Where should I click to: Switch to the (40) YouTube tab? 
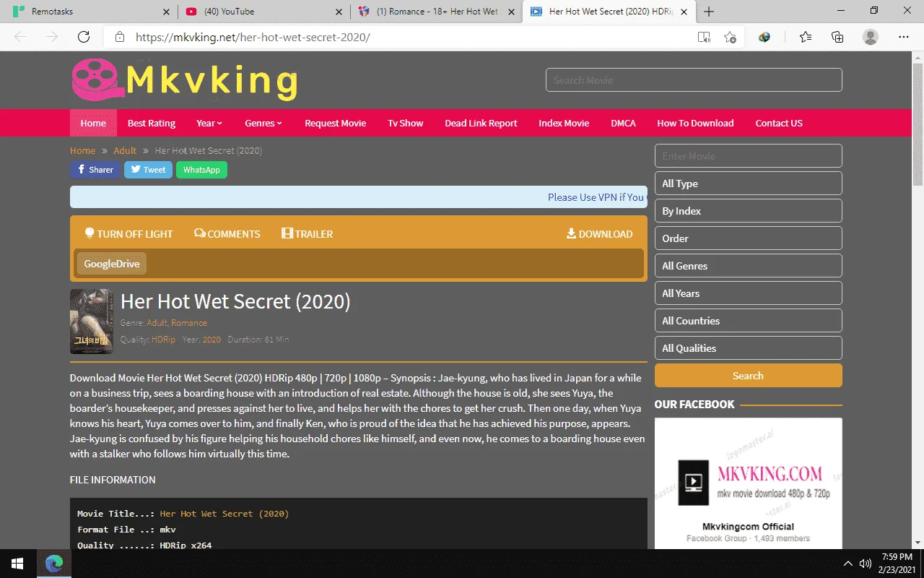tap(263, 12)
